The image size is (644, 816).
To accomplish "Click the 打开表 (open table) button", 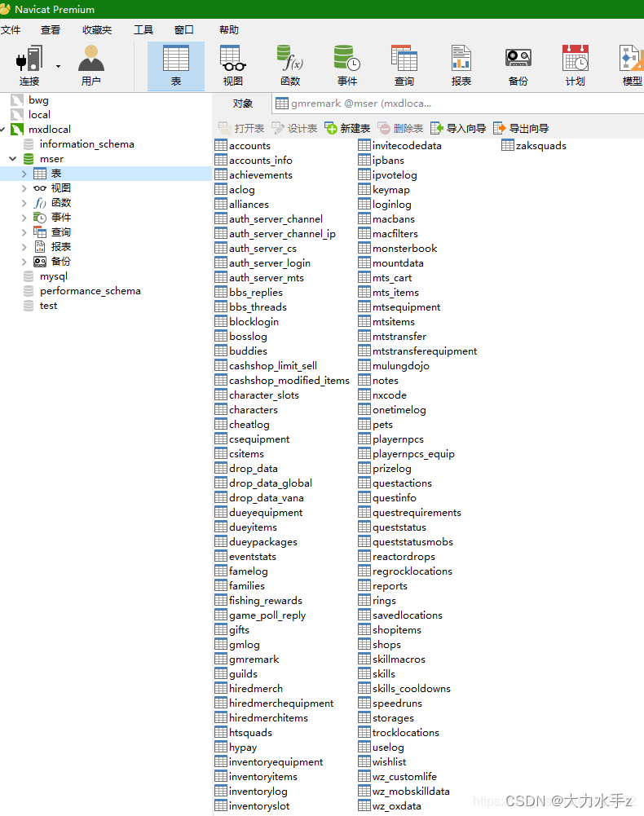I will pyautogui.click(x=241, y=128).
